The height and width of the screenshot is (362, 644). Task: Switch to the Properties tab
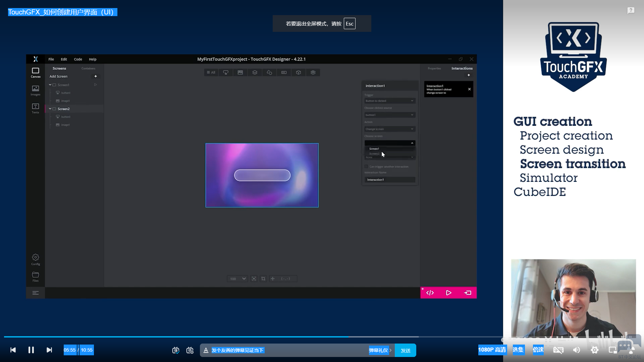pos(434,68)
